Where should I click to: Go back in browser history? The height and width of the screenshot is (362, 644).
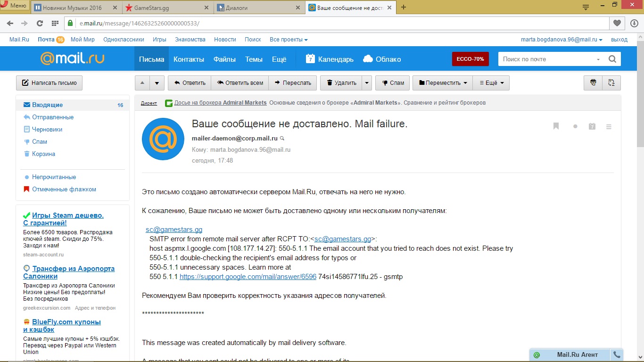[11, 23]
